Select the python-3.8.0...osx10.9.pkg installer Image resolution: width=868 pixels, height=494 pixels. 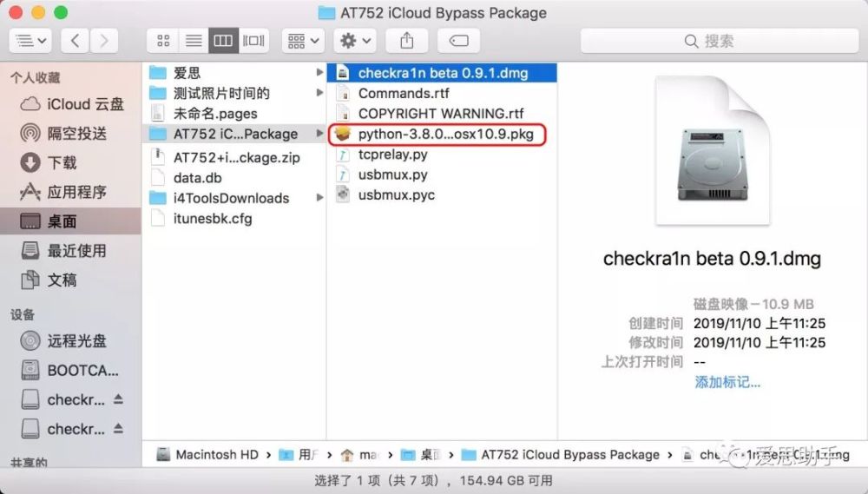coord(442,134)
